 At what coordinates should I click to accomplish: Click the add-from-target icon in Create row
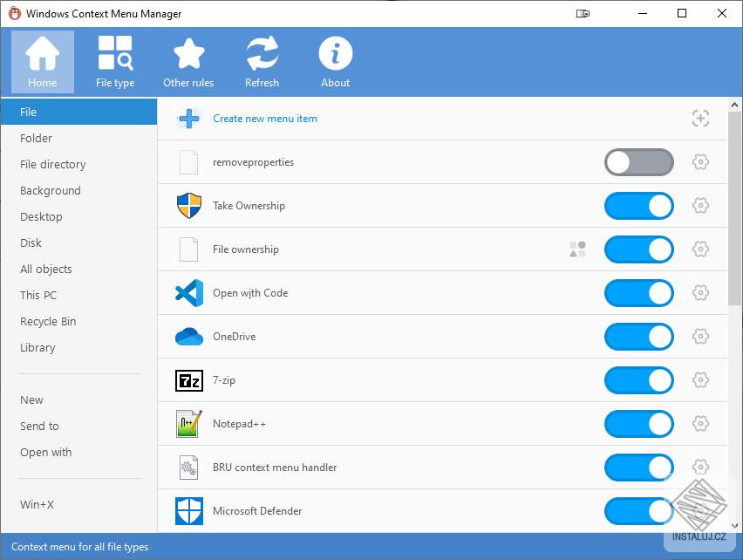(700, 119)
